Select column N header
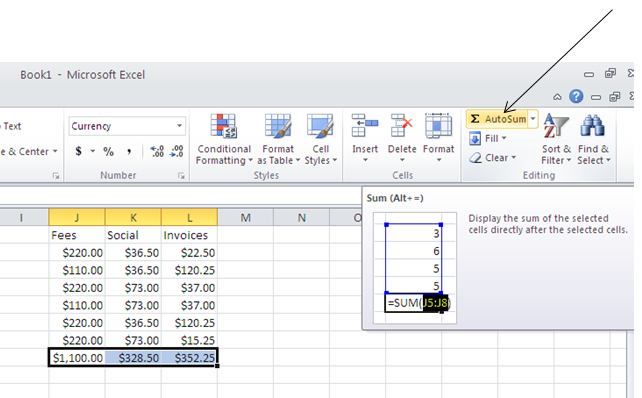The width and height of the screenshot is (642, 398). (x=301, y=217)
